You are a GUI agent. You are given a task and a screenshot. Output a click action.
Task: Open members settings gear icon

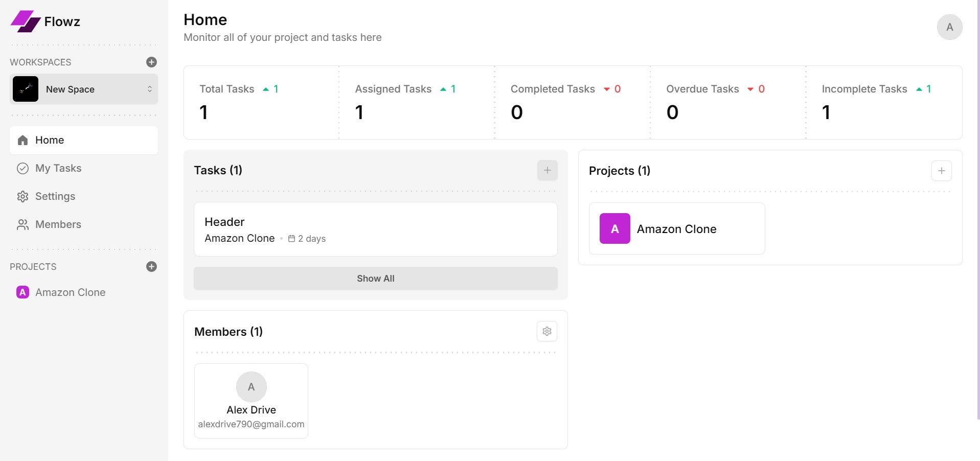click(x=546, y=331)
